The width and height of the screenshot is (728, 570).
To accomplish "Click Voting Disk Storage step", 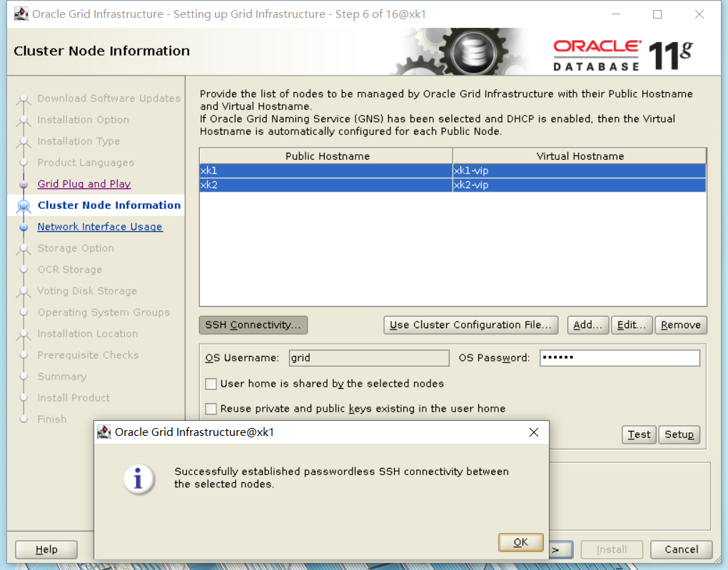I will click(87, 291).
